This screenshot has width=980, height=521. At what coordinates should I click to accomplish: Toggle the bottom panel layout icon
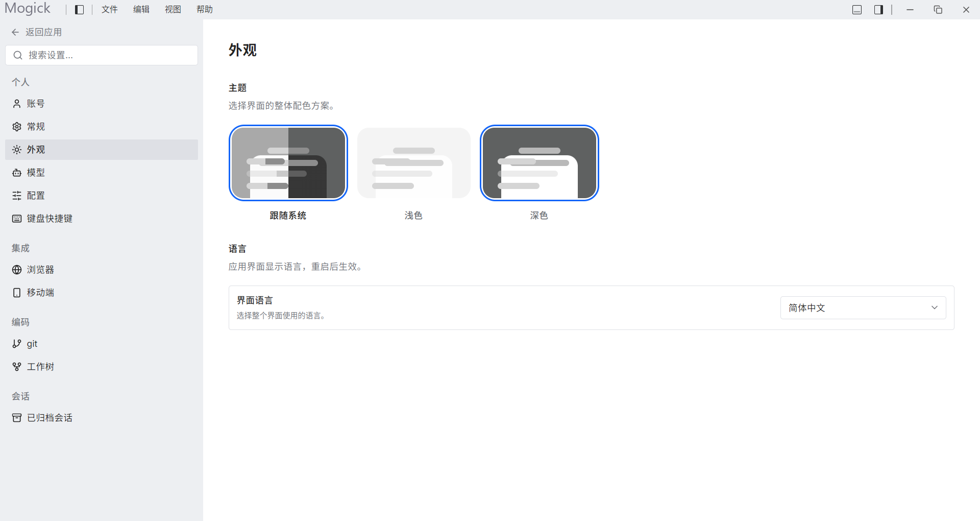[857, 10]
